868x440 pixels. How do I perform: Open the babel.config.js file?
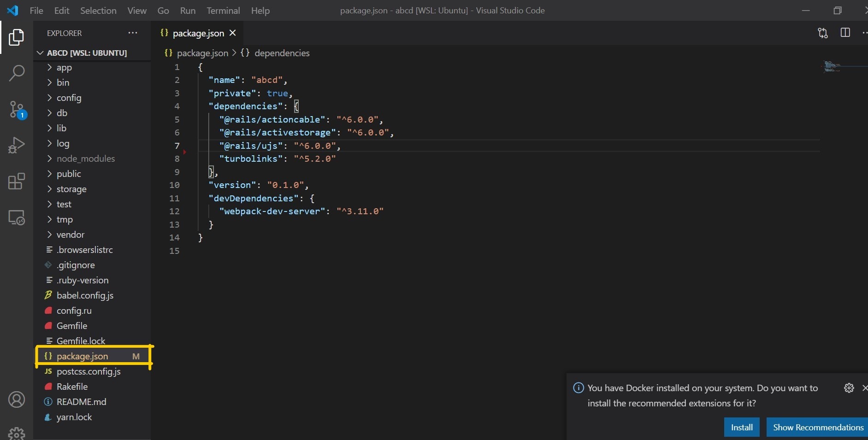click(92, 295)
